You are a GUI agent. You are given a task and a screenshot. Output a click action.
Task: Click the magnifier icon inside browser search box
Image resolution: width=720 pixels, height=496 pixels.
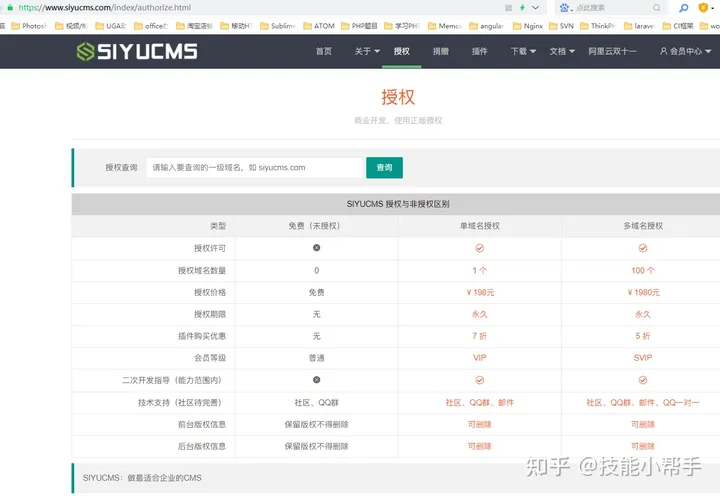click(x=657, y=7)
